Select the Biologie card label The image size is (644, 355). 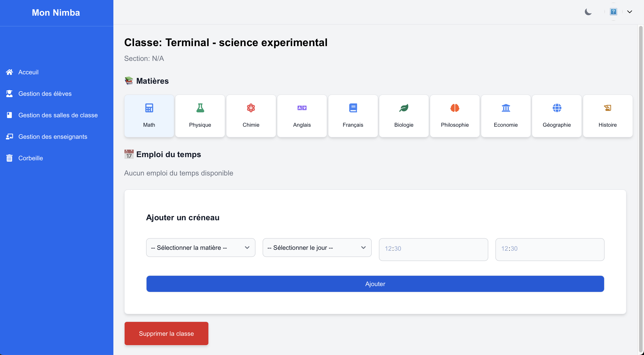click(x=404, y=125)
